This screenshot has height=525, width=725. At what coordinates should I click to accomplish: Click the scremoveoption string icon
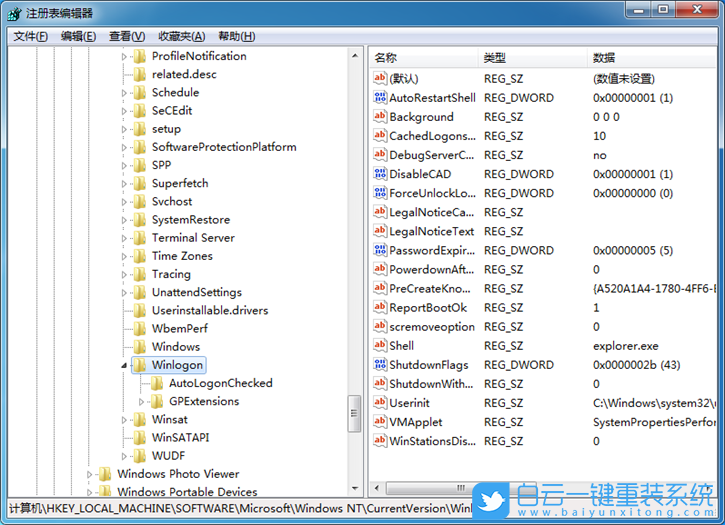click(x=380, y=326)
